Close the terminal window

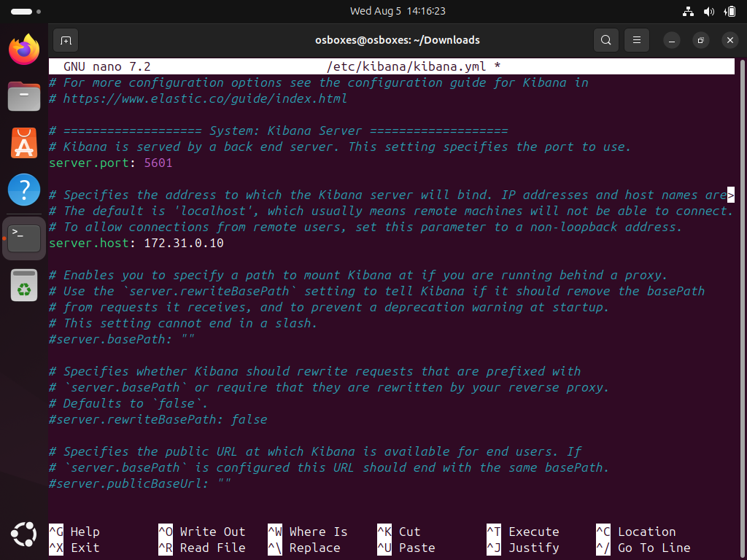(x=729, y=41)
